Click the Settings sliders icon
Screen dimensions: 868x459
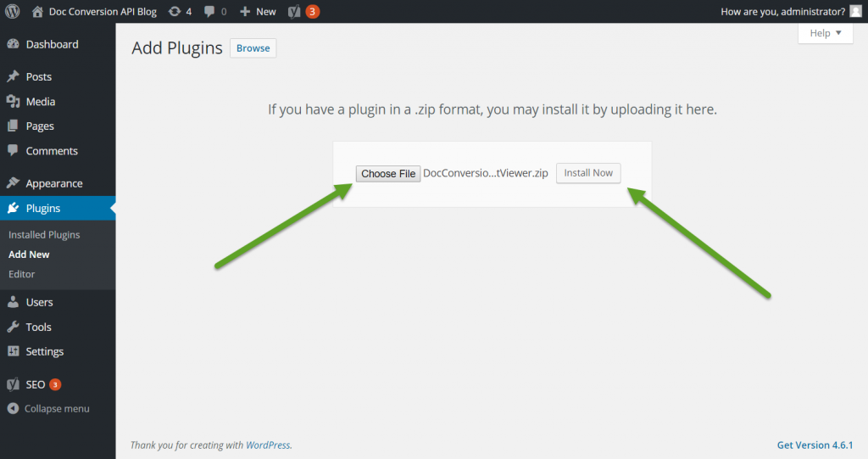point(14,350)
